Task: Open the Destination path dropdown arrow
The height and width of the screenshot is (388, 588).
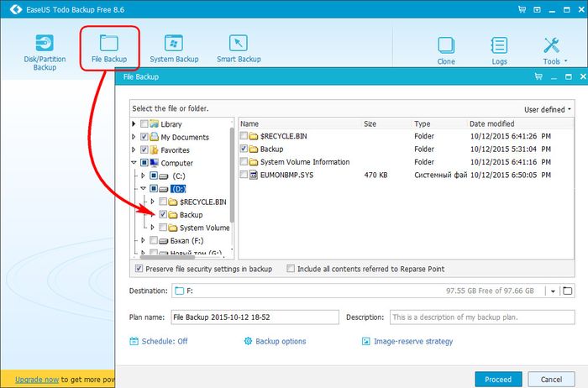Action: click(x=553, y=291)
